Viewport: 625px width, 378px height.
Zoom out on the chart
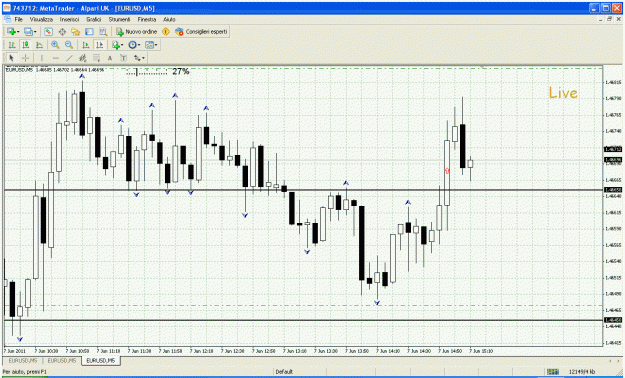(x=69, y=45)
